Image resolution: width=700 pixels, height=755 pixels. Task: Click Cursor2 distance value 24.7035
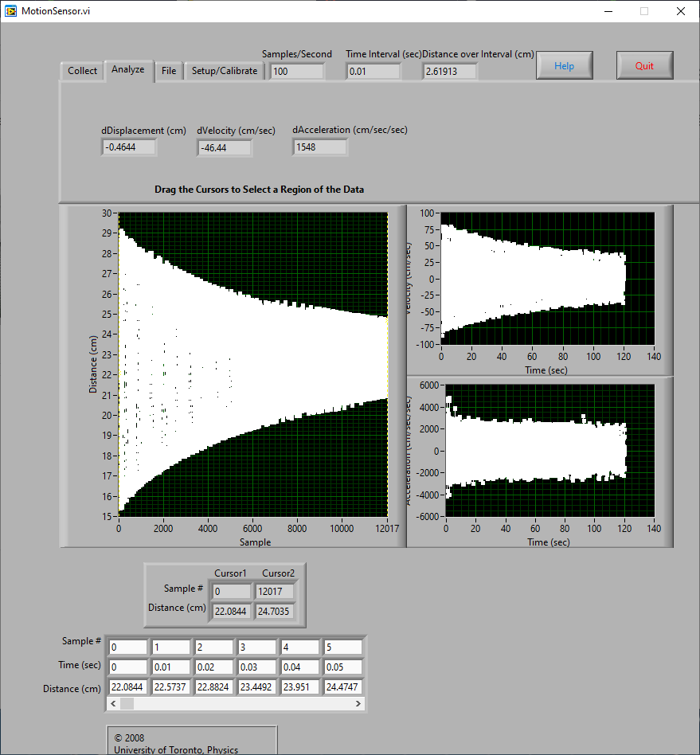coord(274,611)
